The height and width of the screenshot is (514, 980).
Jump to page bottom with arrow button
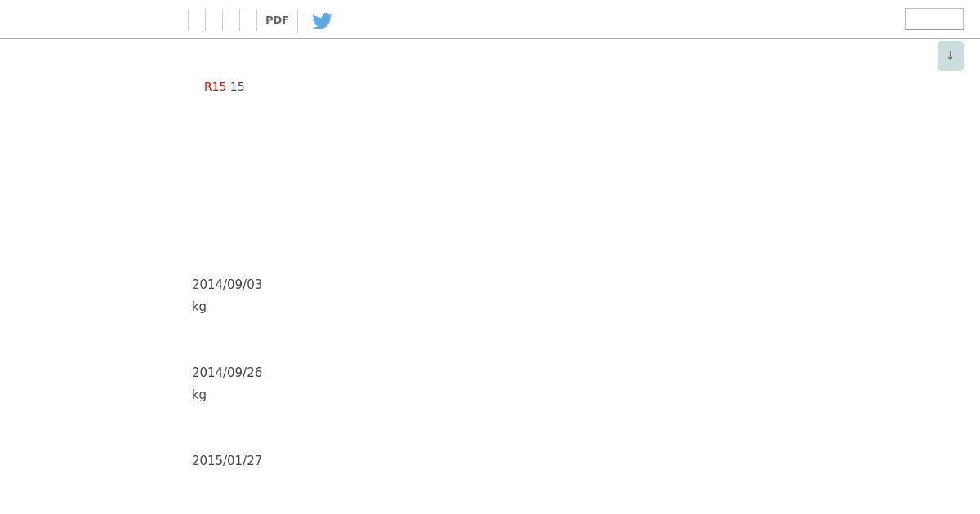tap(950, 55)
